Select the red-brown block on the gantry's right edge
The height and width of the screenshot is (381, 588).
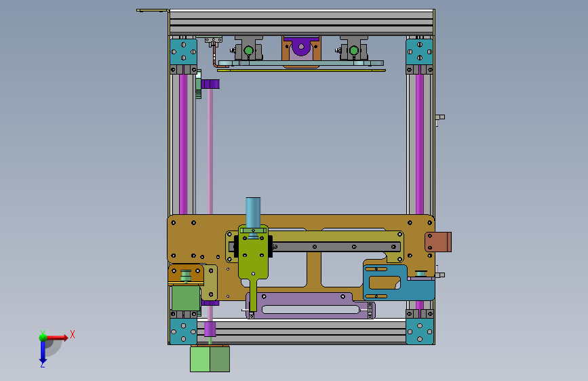click(438, 242)
